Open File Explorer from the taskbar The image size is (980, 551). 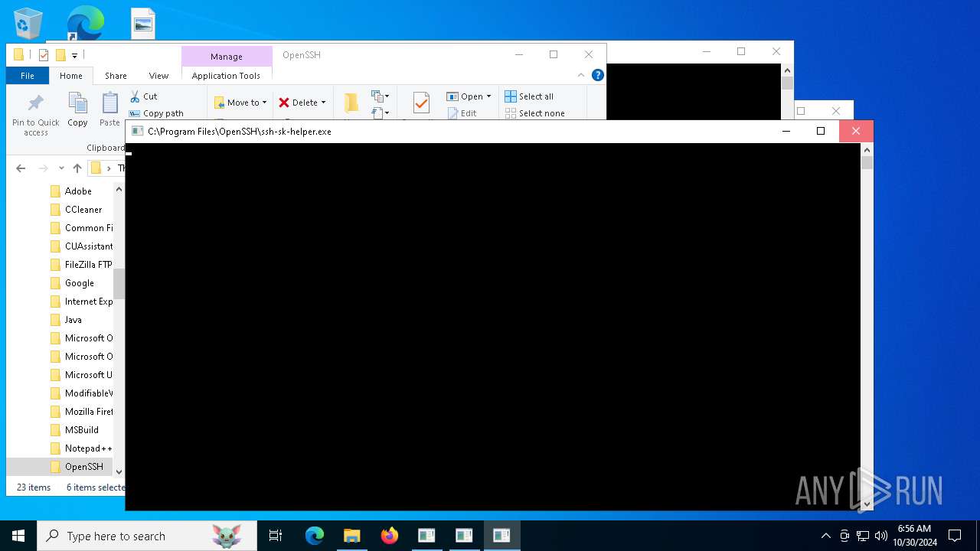352,536
